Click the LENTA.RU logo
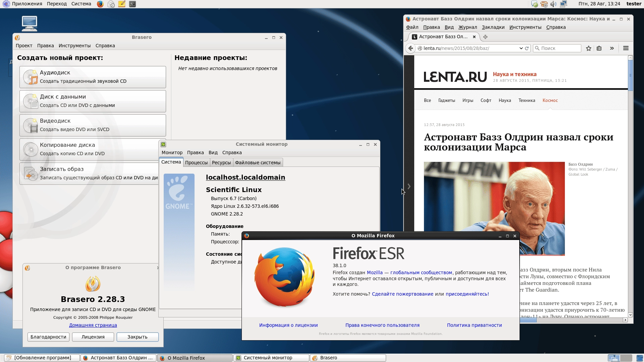This screenshot has width=644, height=362. coord(455,77)
